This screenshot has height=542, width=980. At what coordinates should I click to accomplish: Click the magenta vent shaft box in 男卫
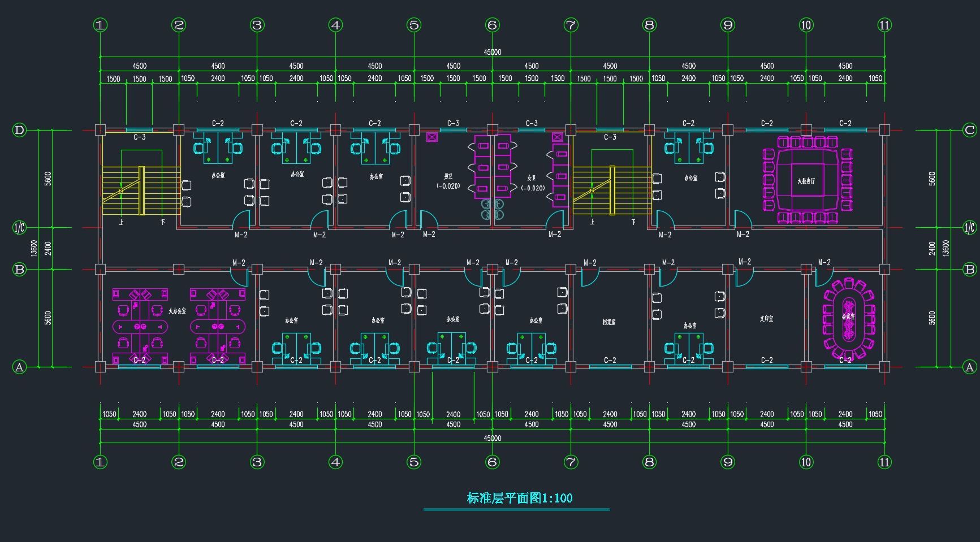tap(432, 137)
